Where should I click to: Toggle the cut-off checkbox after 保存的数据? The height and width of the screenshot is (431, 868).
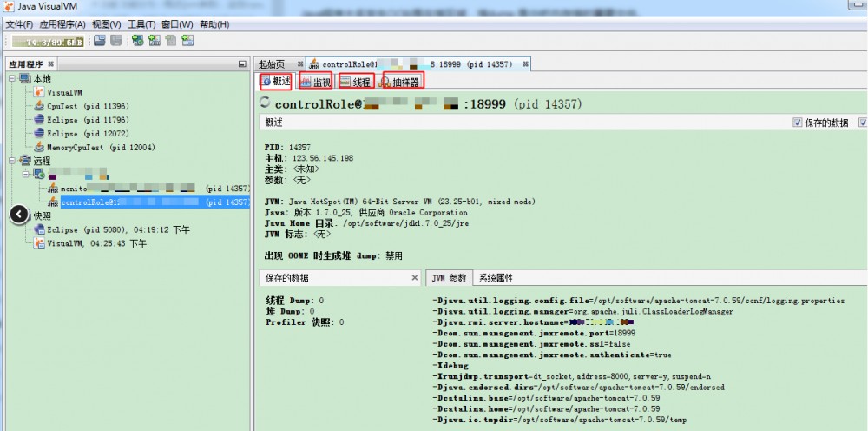(863, 123)
